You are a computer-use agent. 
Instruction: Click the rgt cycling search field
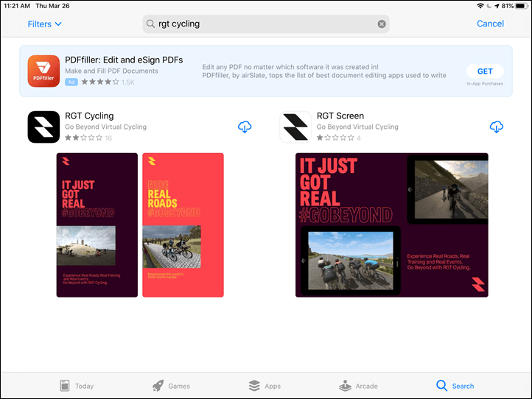pyautogui.click(x=266, y=24)
